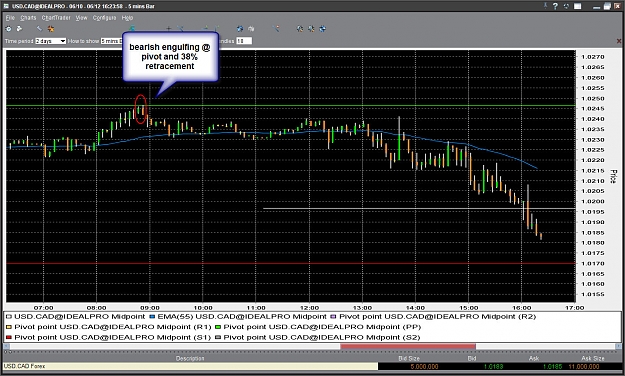Click the red Pivot point S1 legend swatch
Viewport: 625px width, 376px height.
click(x=9, y=337)
